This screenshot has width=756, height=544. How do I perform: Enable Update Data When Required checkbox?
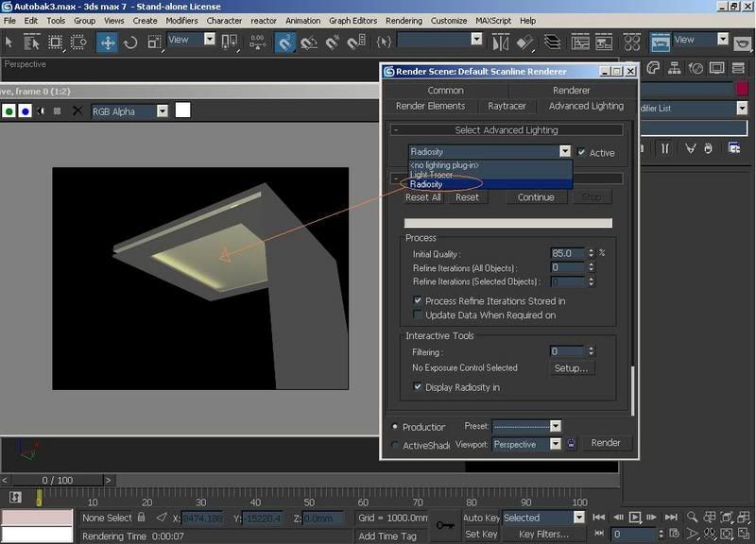(419, 314)
